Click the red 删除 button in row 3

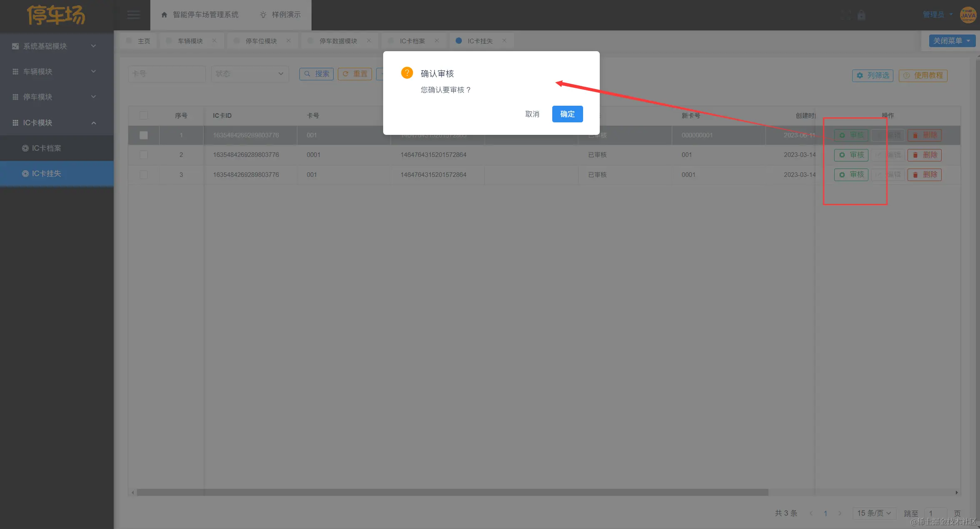point(924,175)
